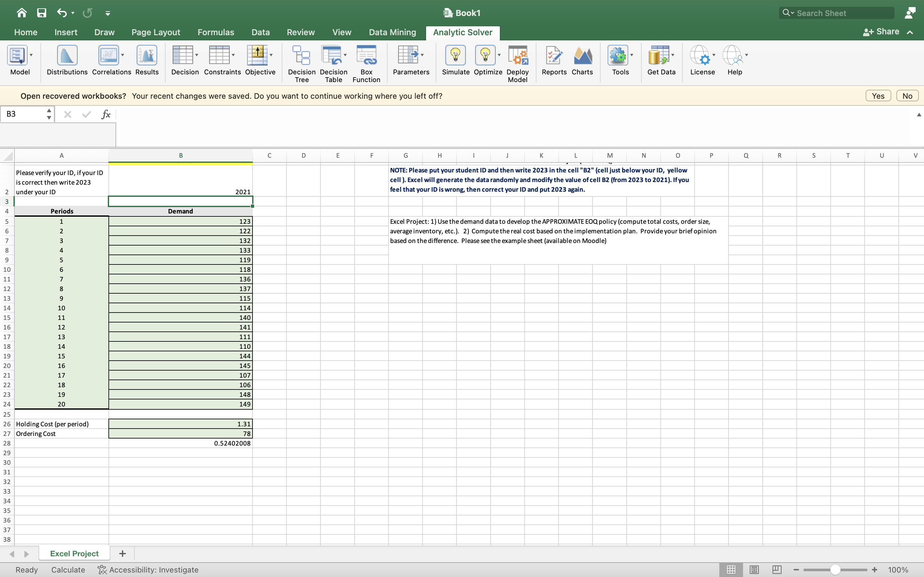Open the Formulas ribbon tab
The width and height of the screenshot is (924, 577).
[216, 32]
